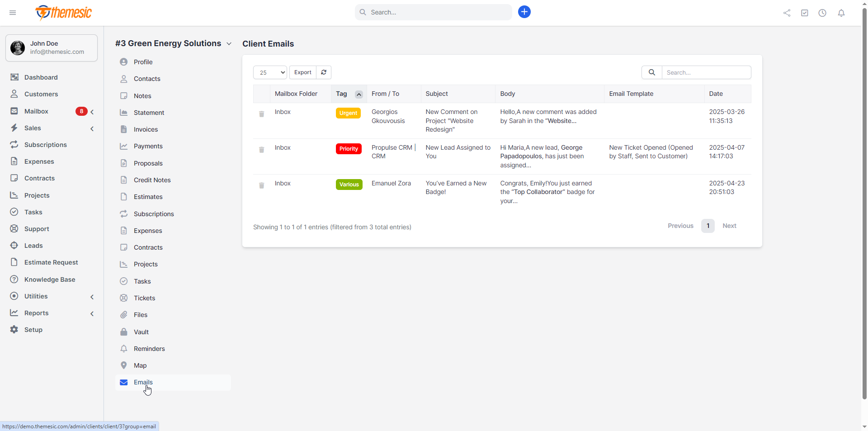Open the entries-per-page dropdown showing 25
The image size is (868, 431).
click(269, 72)
